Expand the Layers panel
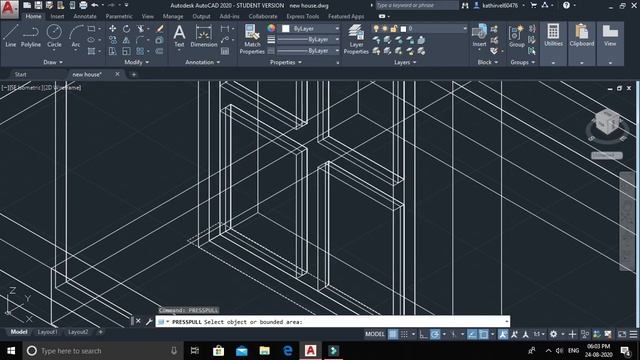This screenshot has width=640, height=360. click(x=405, y=62)
